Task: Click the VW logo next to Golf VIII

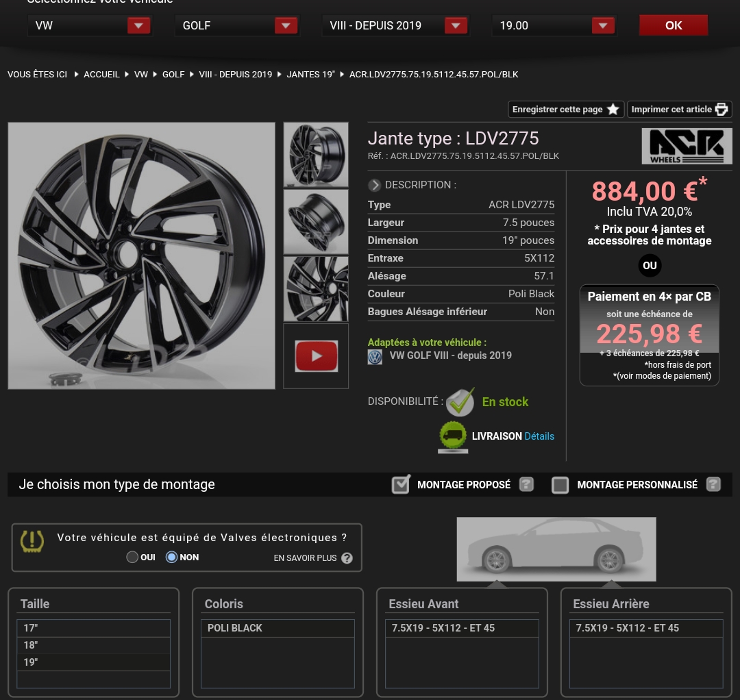Action: (375, 357)
